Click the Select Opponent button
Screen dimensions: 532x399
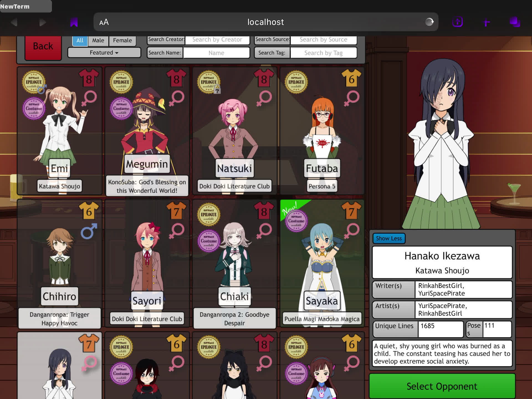[442, 386]
